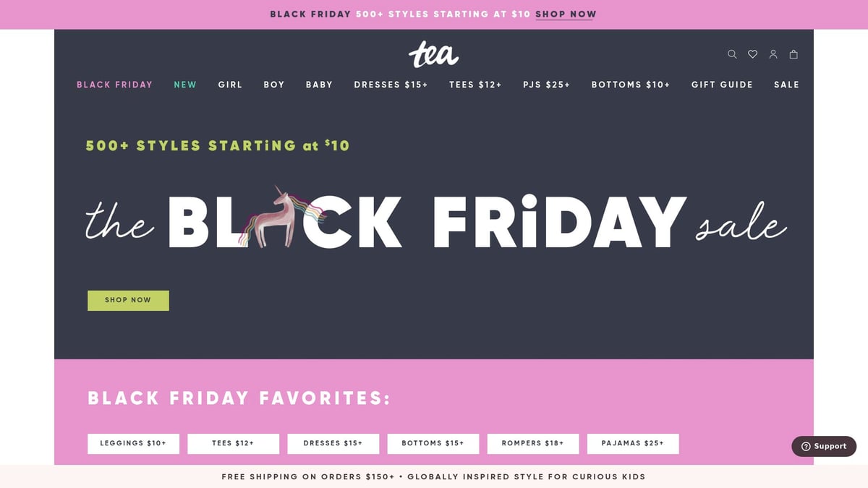The image size is (868, 488).
Task: Open the search icon
Action: (x=732, y=54)
